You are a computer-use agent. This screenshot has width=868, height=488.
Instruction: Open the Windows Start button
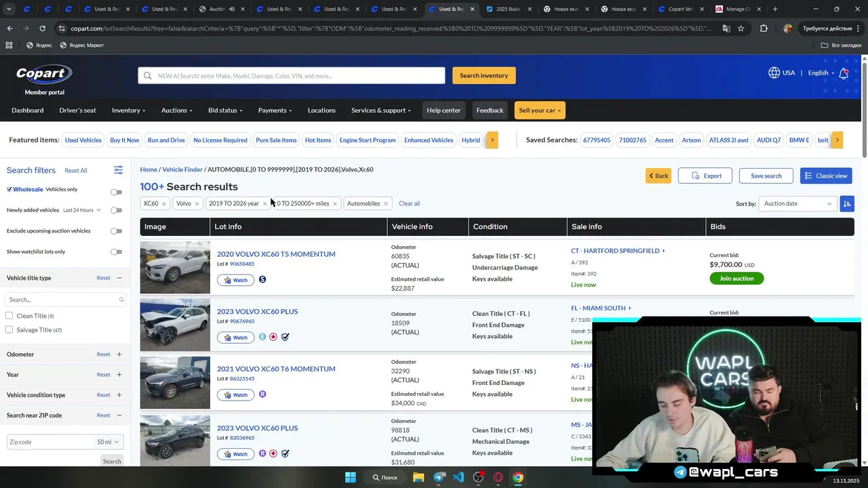click(351, 477)
